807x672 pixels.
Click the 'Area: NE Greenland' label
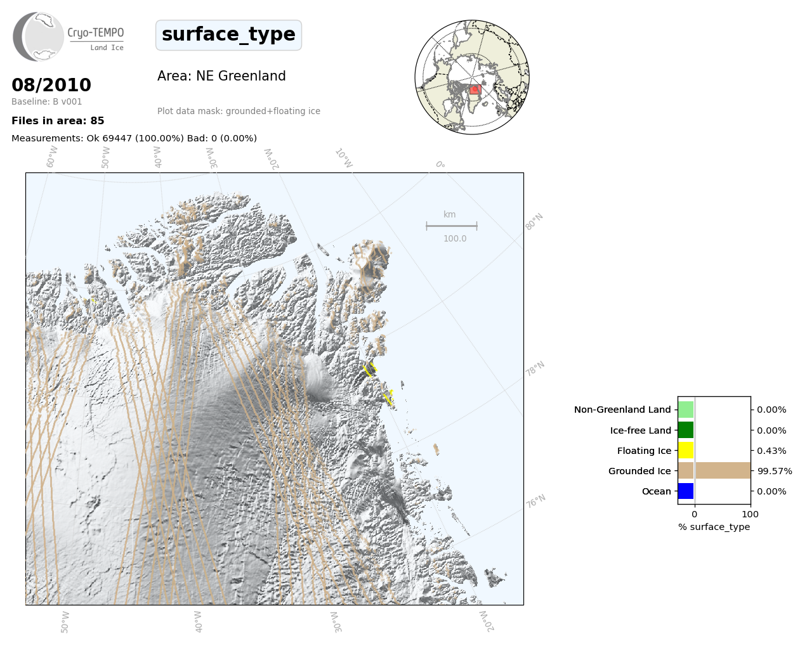221,76
